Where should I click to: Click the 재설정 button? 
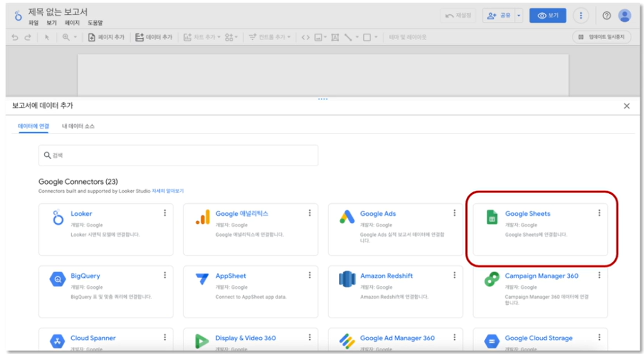tap(458, 16)
